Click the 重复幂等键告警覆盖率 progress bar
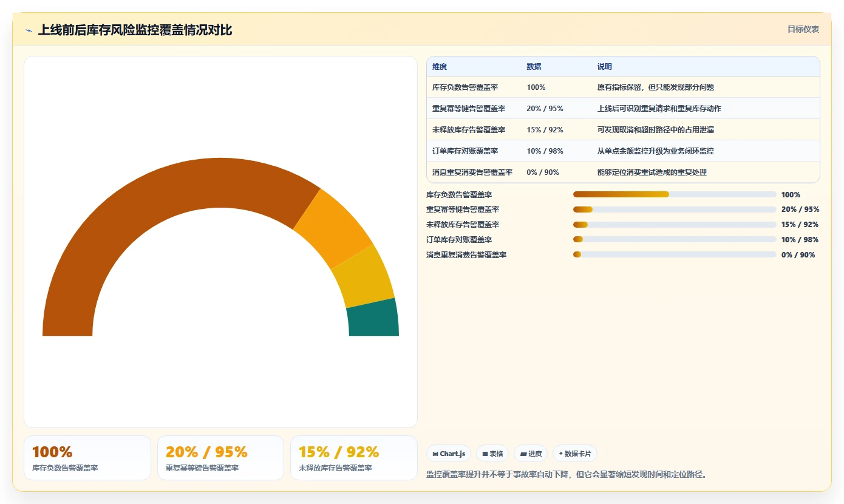 click(675, 209)
